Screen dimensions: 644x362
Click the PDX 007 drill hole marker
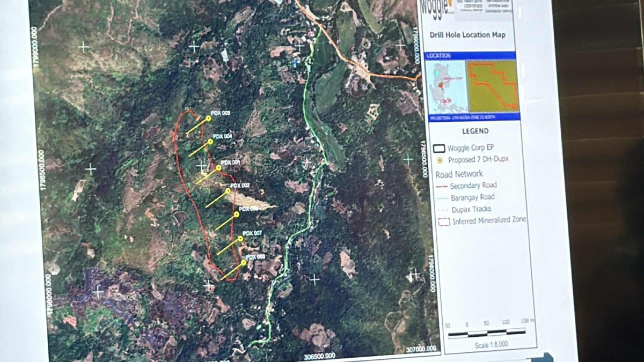240,239
